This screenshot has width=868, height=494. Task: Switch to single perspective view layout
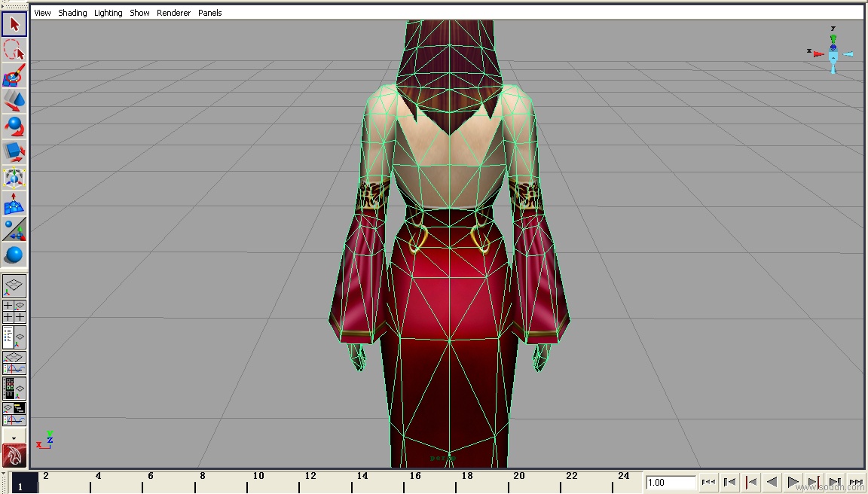point(14,285)
